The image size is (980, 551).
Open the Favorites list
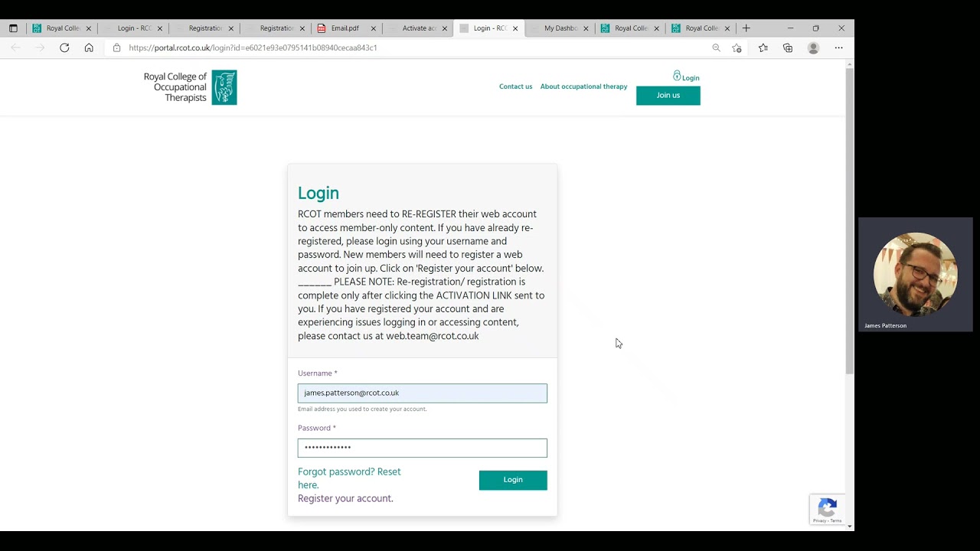763,47
